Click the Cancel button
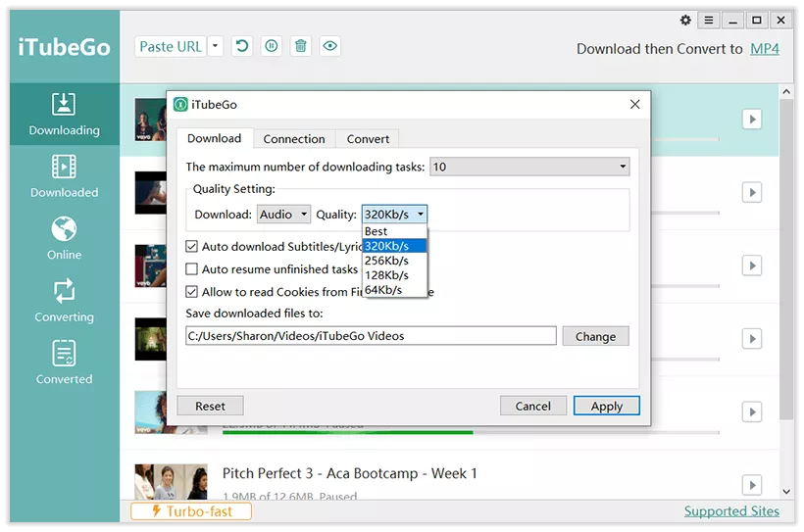This screenshot has width=804, height=532. [533, 406]
